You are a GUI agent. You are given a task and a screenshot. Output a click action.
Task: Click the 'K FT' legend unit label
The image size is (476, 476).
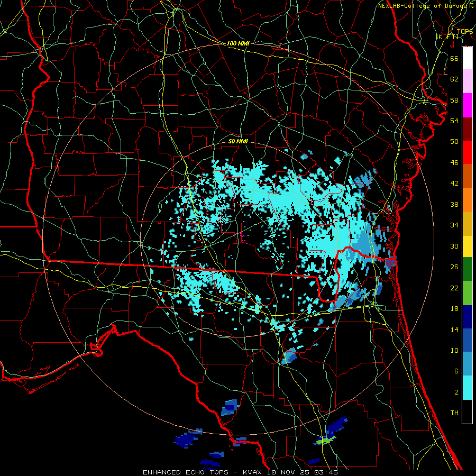pyautogui.click(x=447, y=36)
